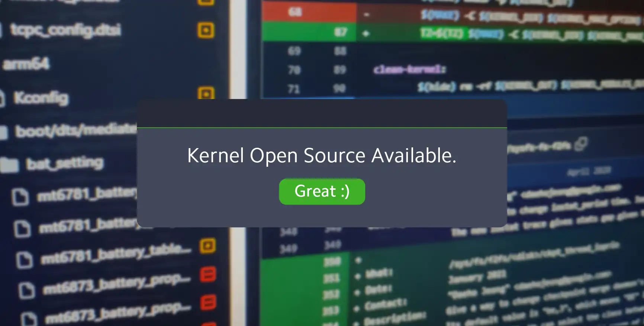Open the Kconfig file
Viewport: 644px width, 326px height.
tap(41, 98)
